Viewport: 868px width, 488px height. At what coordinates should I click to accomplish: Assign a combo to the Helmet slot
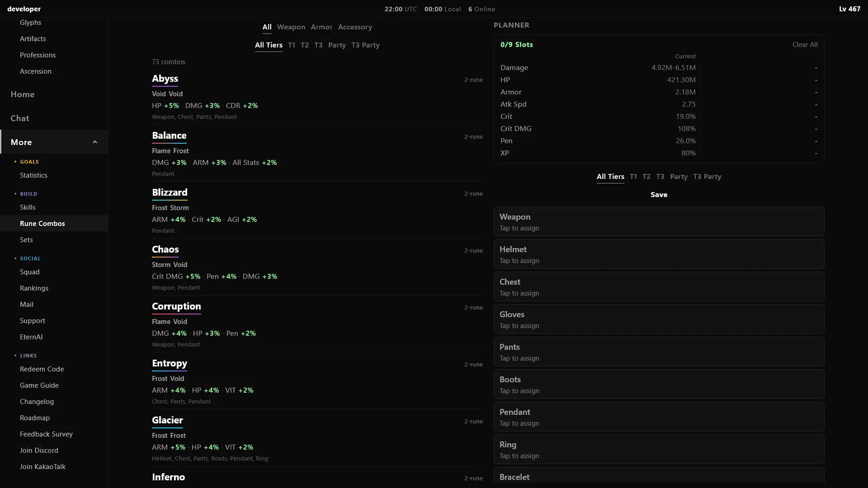(659, 254)
